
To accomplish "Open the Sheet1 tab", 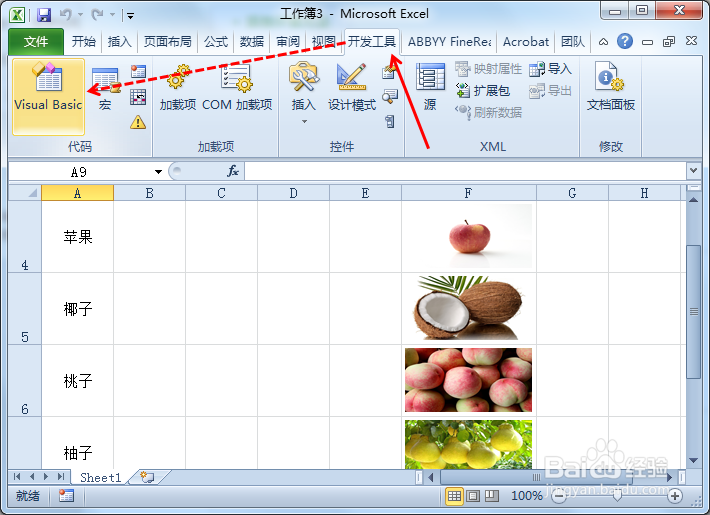I will [101, 477].
